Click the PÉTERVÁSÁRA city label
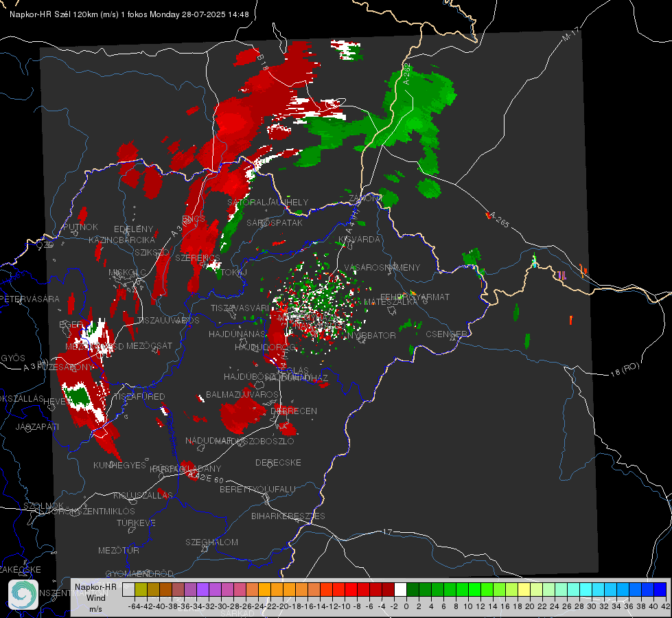Viewport: 672px width, 618px height. click(x=30, y=299)
